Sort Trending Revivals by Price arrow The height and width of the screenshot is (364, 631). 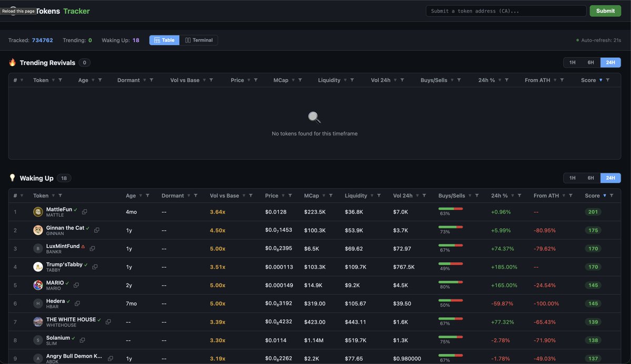pos(249,80)
